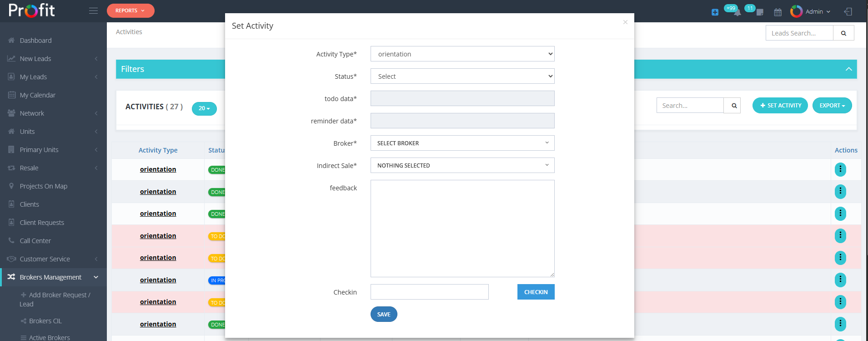Expand Resale sidebar menu
The width and height of the screenshot is (868, 341).
[53, 168]
